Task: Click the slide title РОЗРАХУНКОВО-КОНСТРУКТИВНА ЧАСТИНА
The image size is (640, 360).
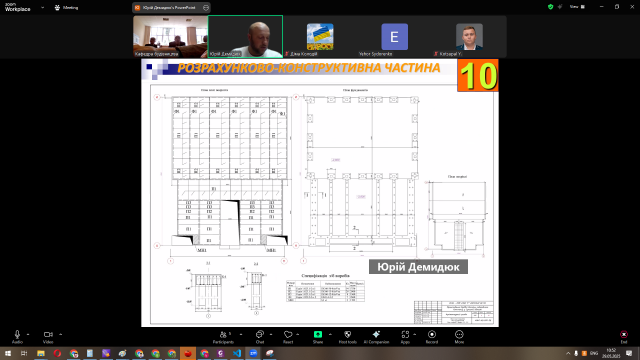Action: (309, 68)
